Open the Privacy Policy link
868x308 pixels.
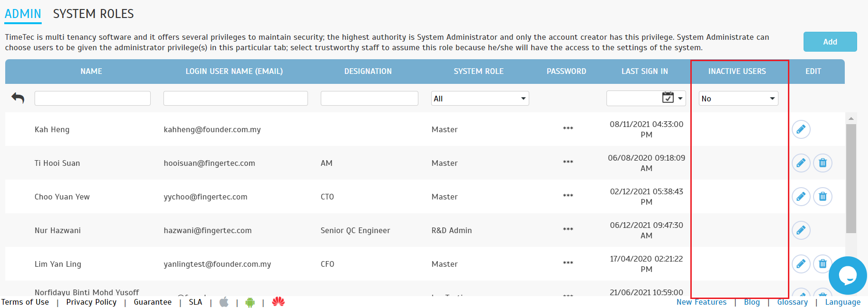coord(91,302)
